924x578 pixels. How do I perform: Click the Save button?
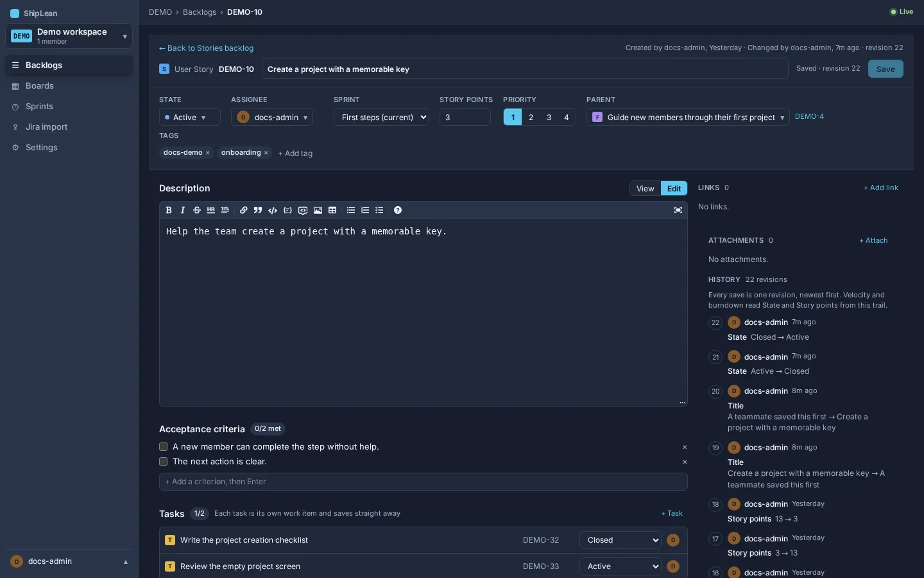point(886,69)
